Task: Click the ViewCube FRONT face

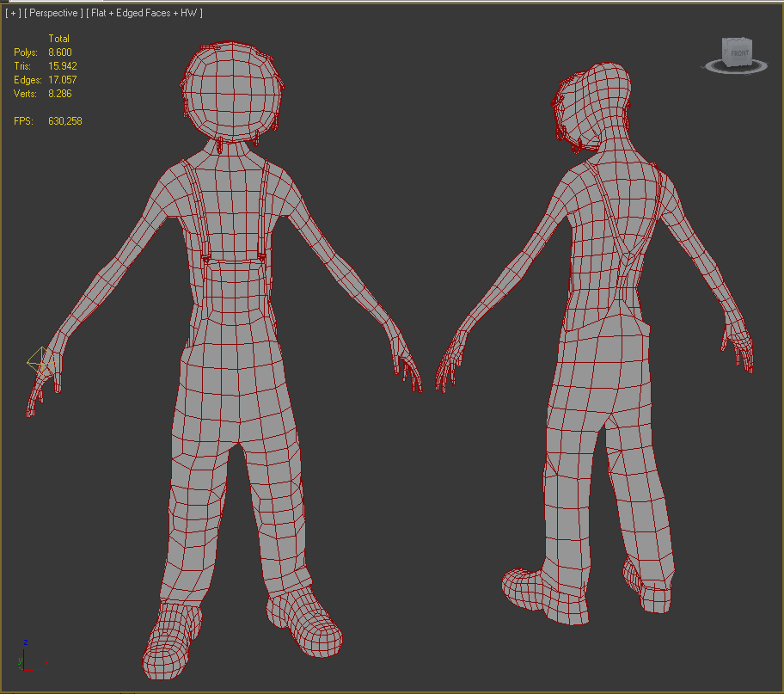Action: point(739,53)
